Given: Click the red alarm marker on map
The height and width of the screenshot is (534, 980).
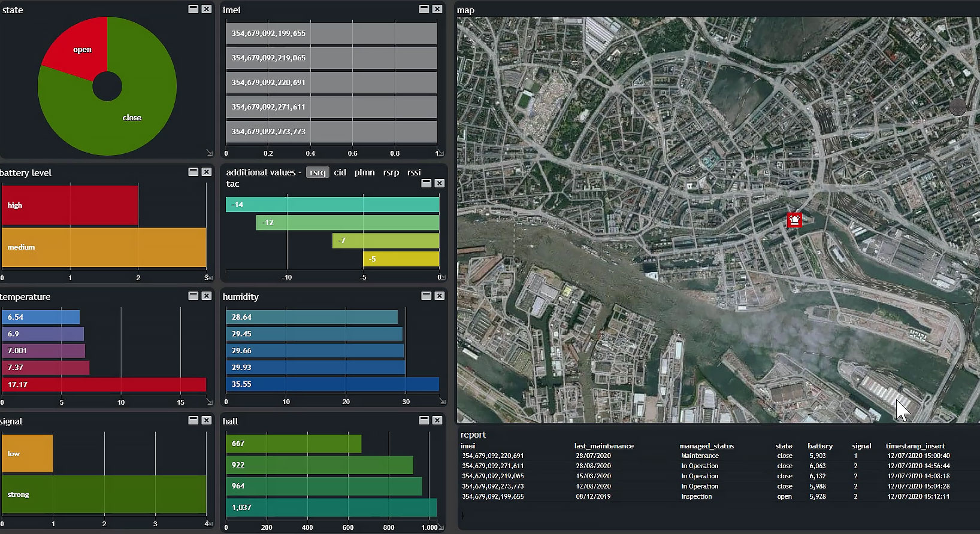Looking at the screenshot, I should [x=794, y=220].
